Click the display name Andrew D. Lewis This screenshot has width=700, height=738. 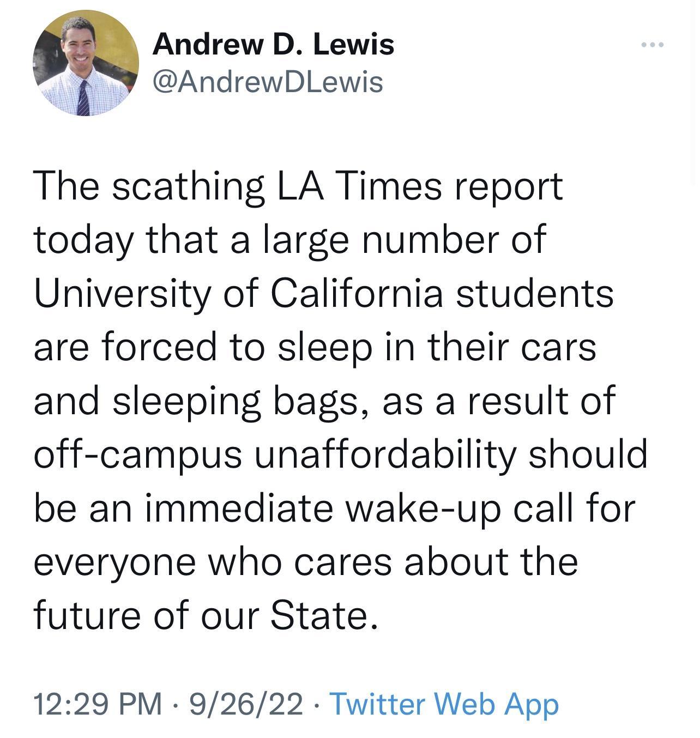coord(275,45)
